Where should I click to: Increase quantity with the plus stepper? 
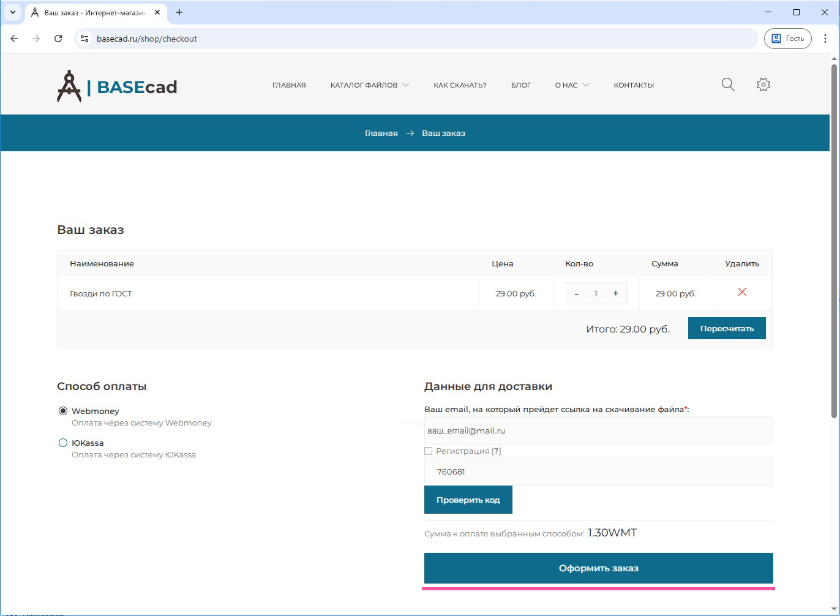pyautogui.click(x=615, y=293)
